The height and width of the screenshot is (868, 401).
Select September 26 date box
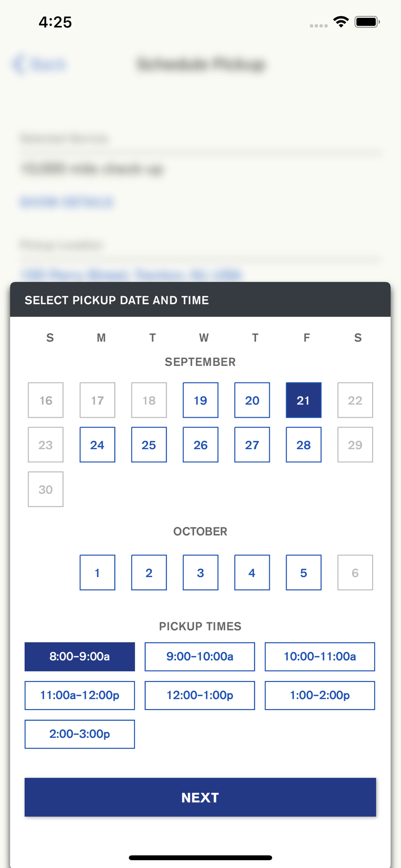(x=200, y=445)
